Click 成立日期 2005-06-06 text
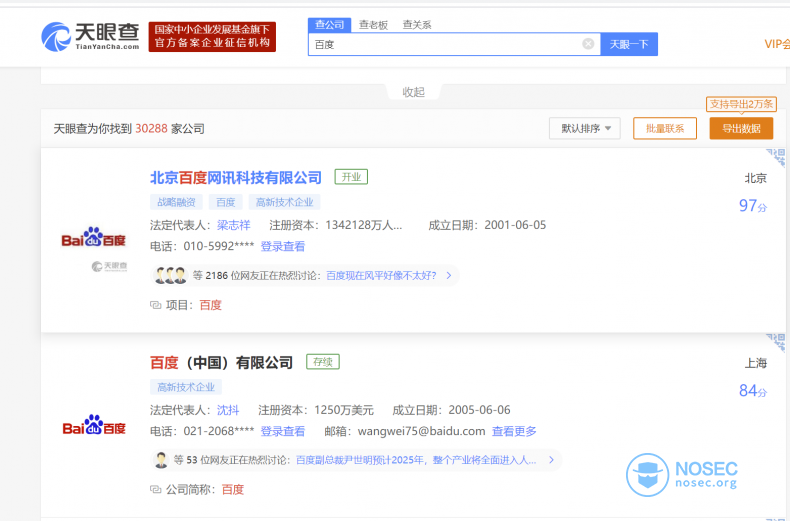Viewport: 790px width, 521px height. click(451, 410)
